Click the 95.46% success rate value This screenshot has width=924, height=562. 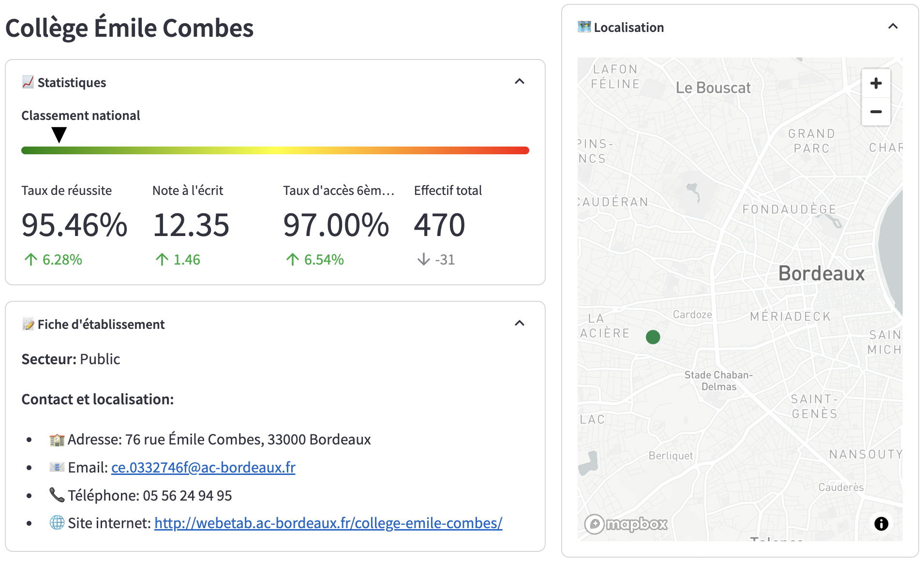pyautogui.click(x=75, y=225)
